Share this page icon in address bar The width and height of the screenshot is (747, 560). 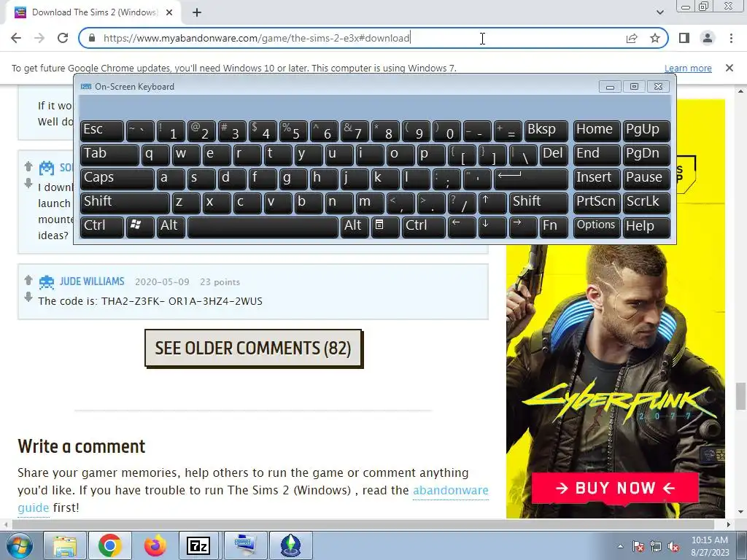pyautogui.click(x=632, y=38)
